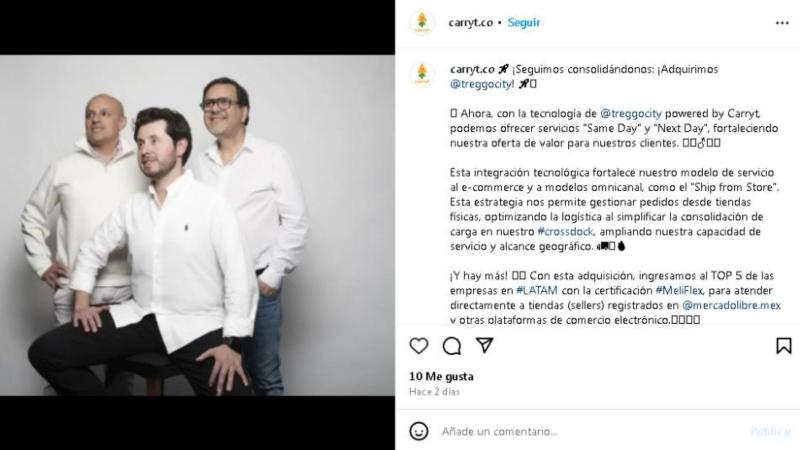
Task: Click the carryt.co profile avatar in header
Action: 422,22
